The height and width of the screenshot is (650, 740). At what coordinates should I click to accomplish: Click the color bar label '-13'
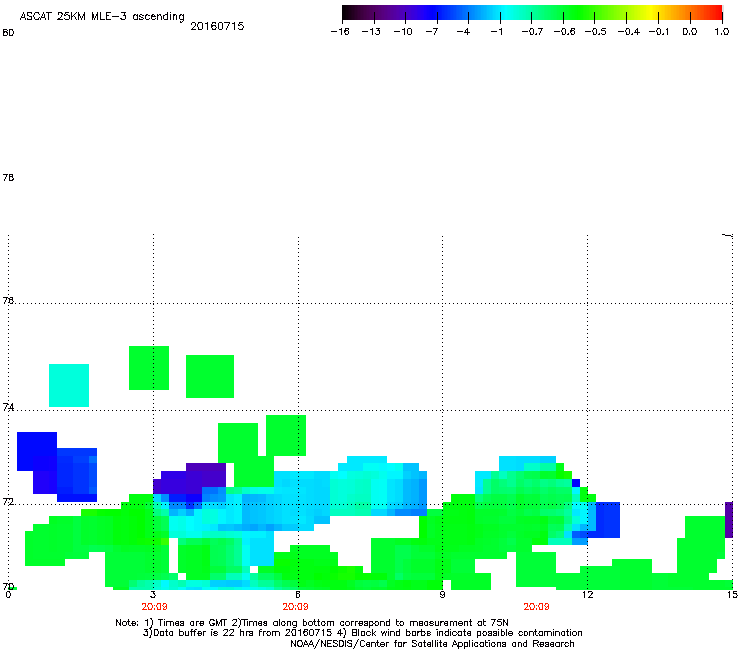point(371,32)
